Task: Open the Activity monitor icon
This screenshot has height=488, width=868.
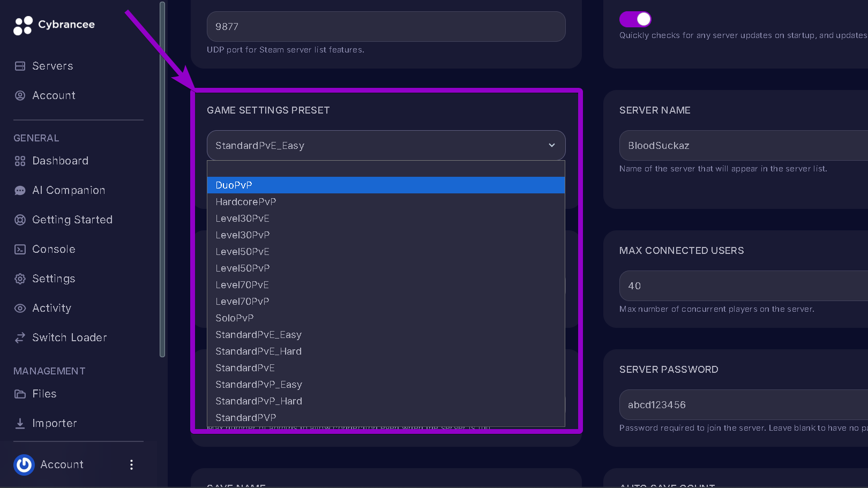Action: 20,308
